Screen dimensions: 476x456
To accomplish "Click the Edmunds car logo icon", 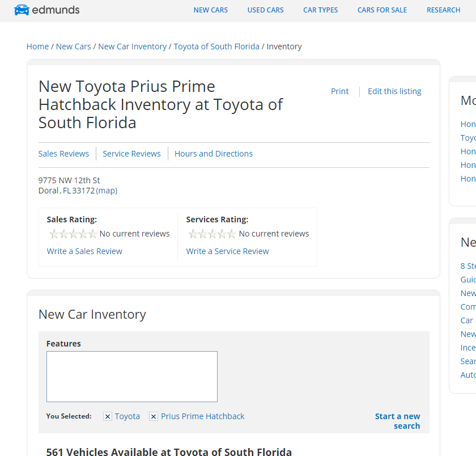I will [22, 10].
